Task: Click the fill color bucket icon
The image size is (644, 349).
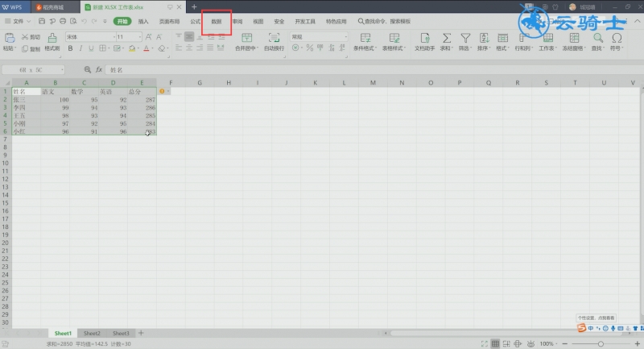Action: click(132, 48)
